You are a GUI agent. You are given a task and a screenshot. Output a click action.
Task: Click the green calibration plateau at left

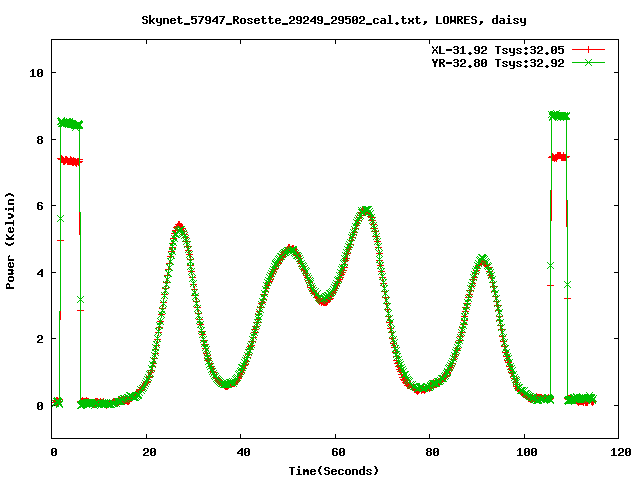point(70,124)
